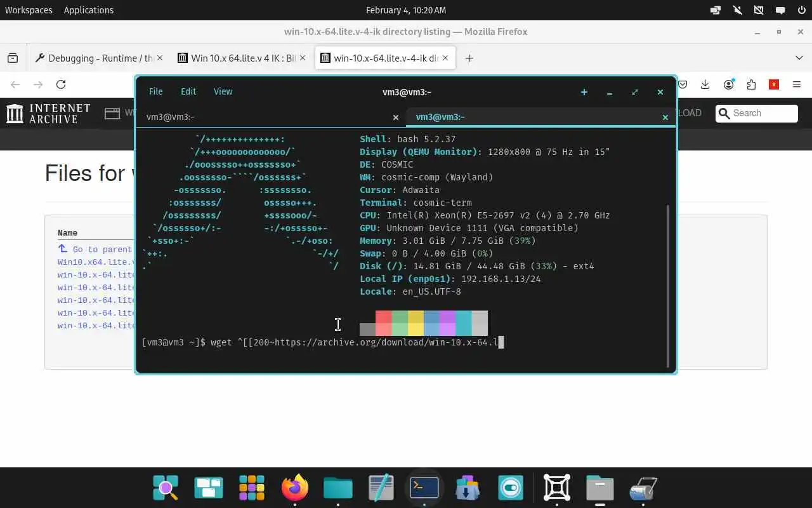
Task: Click the red star extension icon in Firefox
Action: click(x=774, y=84)
